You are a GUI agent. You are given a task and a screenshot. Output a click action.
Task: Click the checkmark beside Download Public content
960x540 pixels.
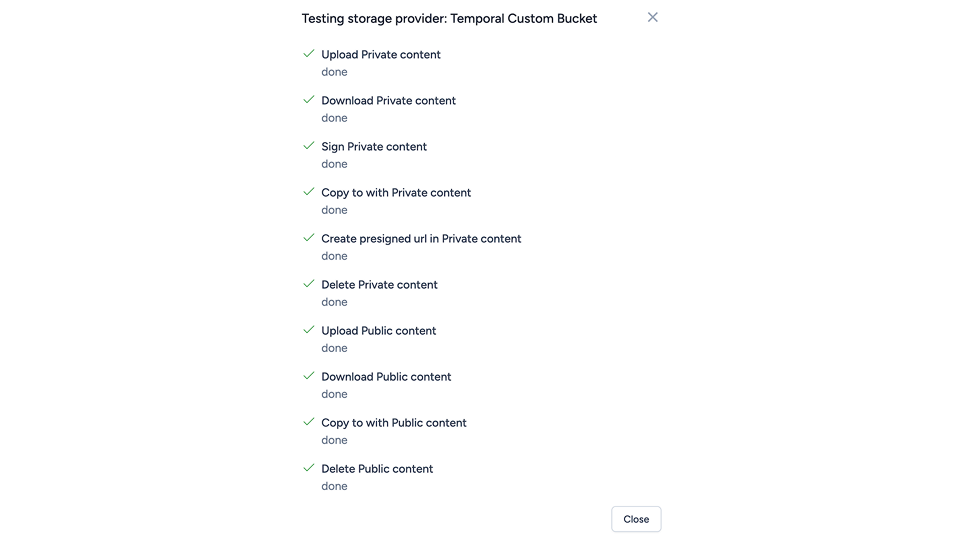click(x=309, y=376)
